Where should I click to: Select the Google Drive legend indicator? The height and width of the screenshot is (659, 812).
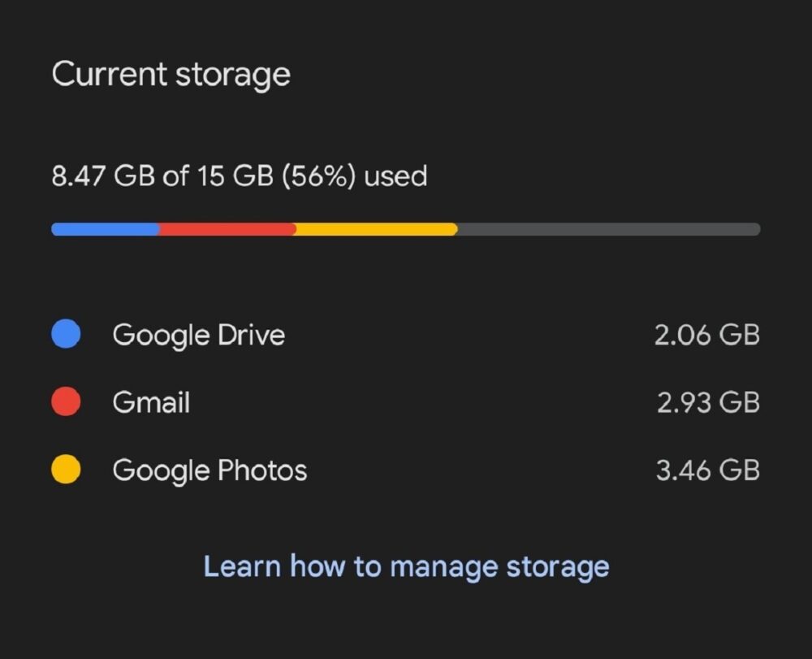coord(65,334)
